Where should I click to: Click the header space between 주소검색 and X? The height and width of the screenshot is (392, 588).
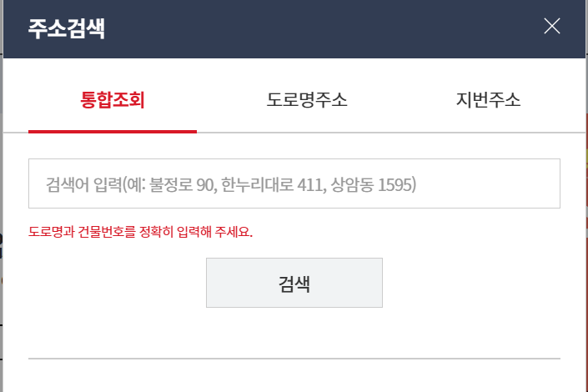click(324, 28)
